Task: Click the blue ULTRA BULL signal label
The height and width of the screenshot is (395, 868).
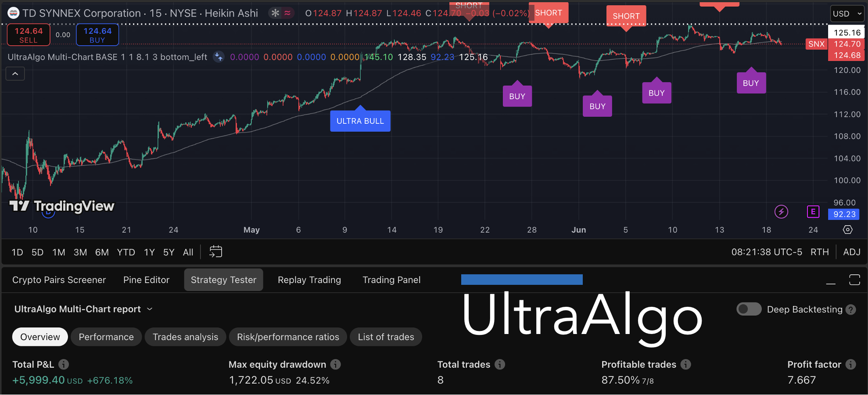Action: (360, 121)
